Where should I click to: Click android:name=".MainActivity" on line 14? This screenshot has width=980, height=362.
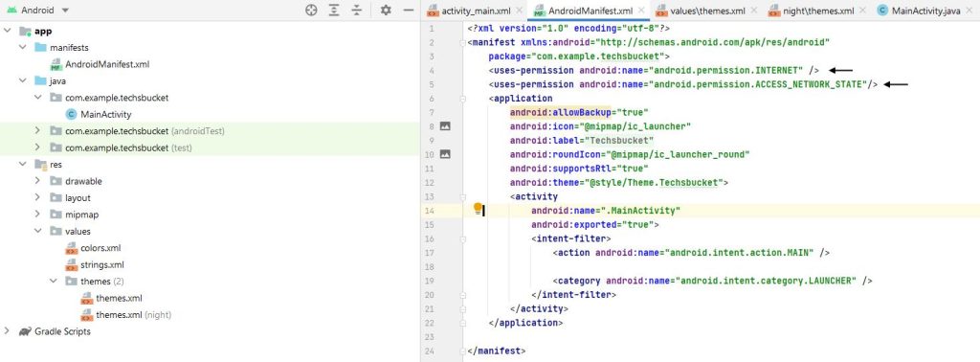pos(606,211)
